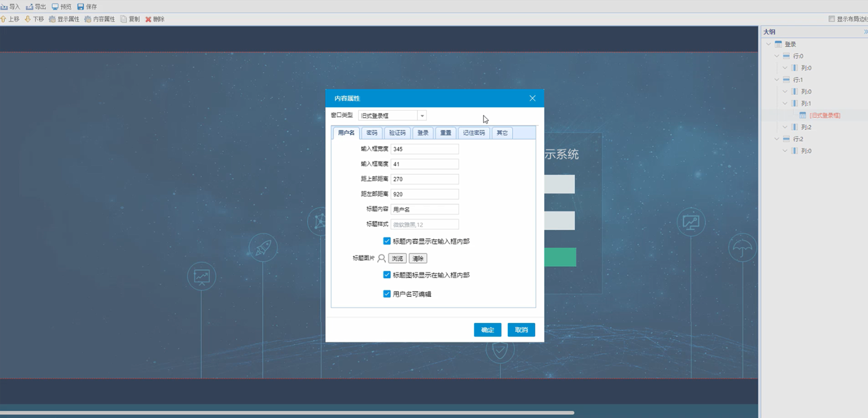
Task: Click the 导出 (Export) toolbar icon
Action: pos(30,7)
